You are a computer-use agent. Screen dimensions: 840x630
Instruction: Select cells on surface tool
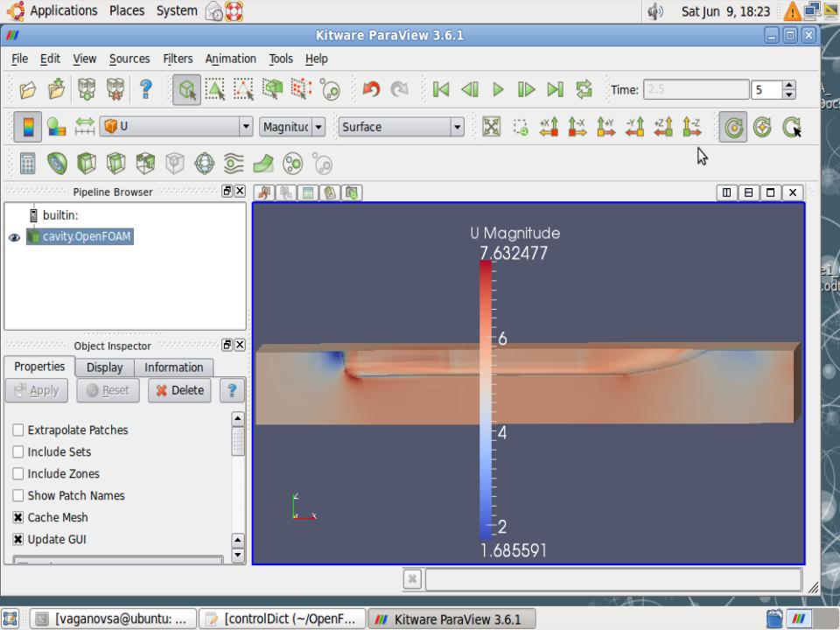(215, 89)
